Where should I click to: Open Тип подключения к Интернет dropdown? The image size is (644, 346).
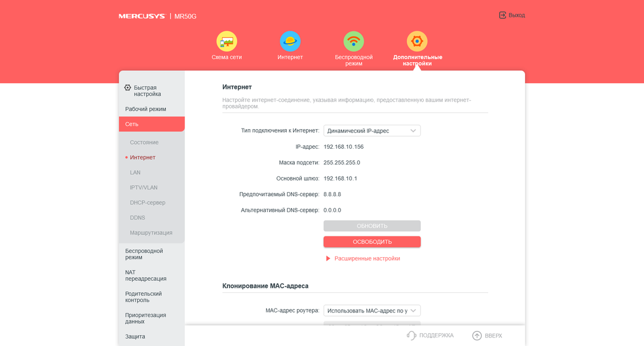[x=372, y=130]
